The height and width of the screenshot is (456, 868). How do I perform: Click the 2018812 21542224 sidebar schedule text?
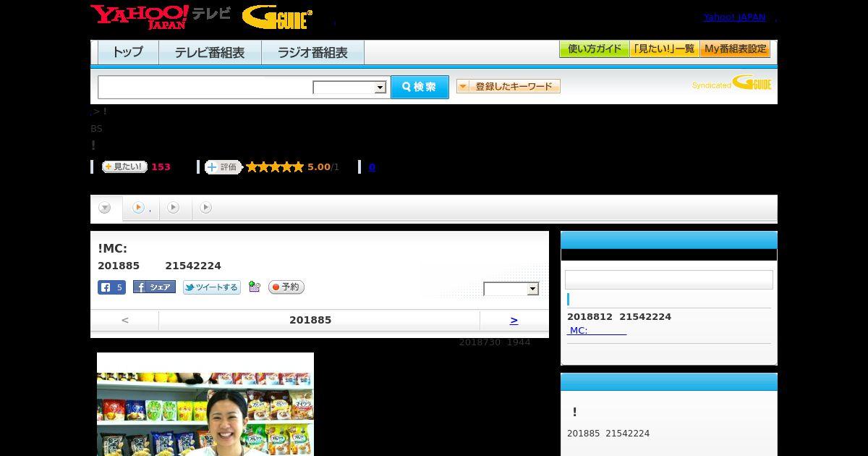click(x=619, y=316)
